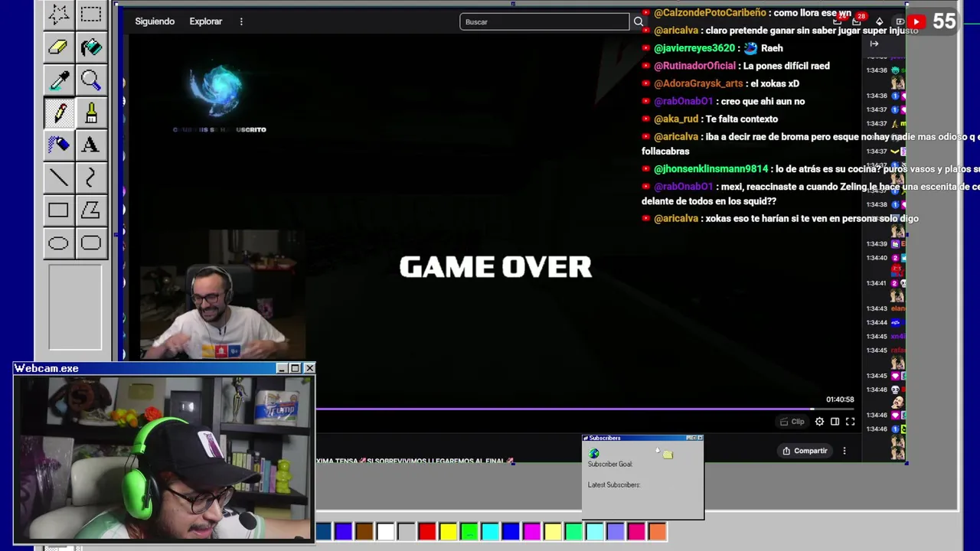980x551 pixels.
Task: Click the 01:40:58 timestamp
Action: pyautogui.click(x=840, y=399)
